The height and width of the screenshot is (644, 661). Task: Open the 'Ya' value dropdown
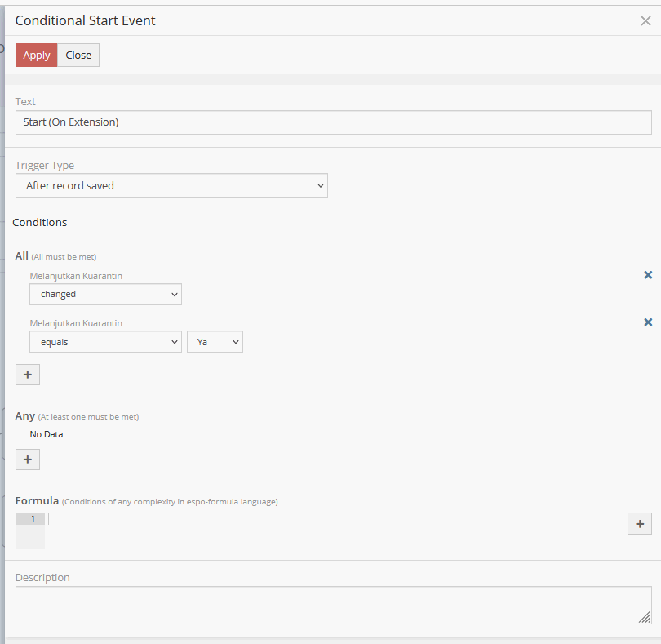[215, 343]
